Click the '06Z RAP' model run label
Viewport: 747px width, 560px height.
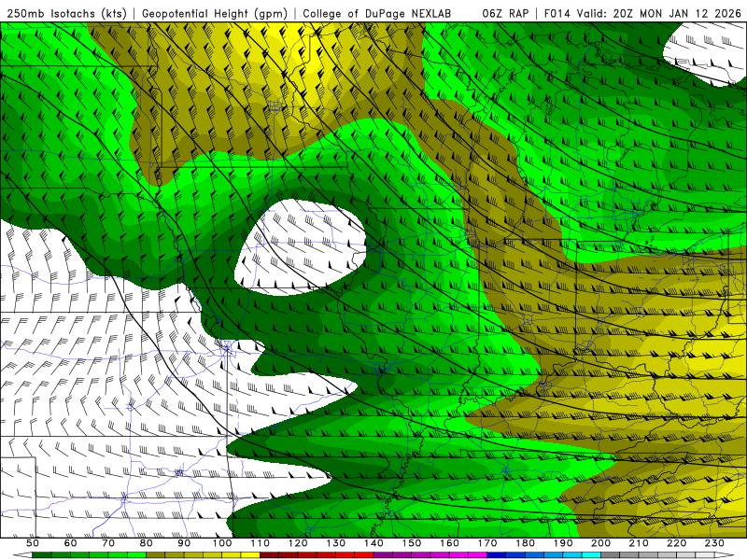click(x=505, y=13)
